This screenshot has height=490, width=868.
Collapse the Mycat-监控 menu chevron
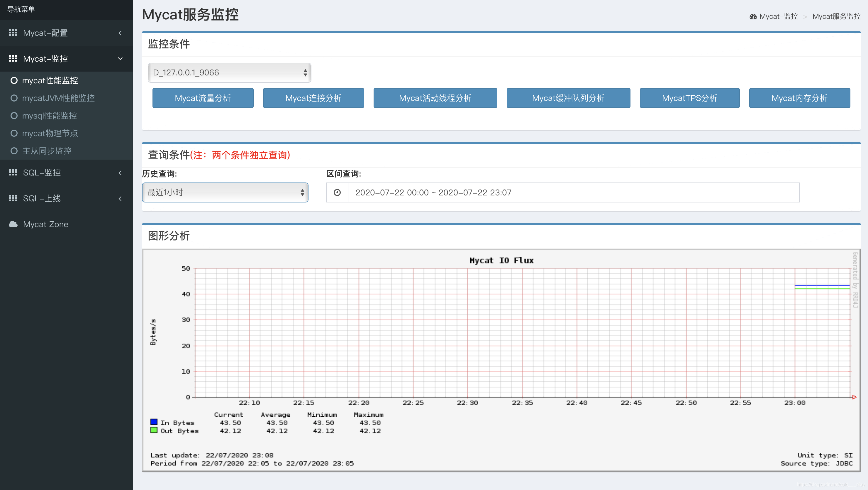[120, 59]
